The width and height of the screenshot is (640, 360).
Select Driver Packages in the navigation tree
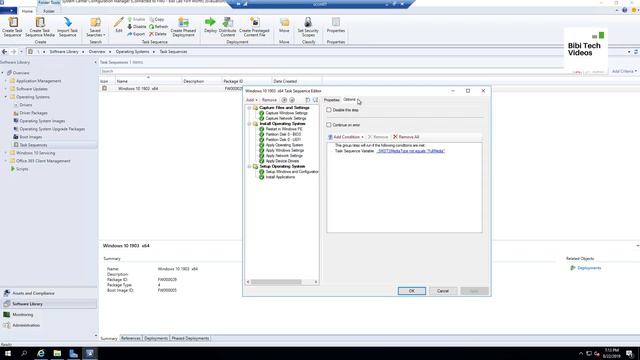(x=33, y=113)
